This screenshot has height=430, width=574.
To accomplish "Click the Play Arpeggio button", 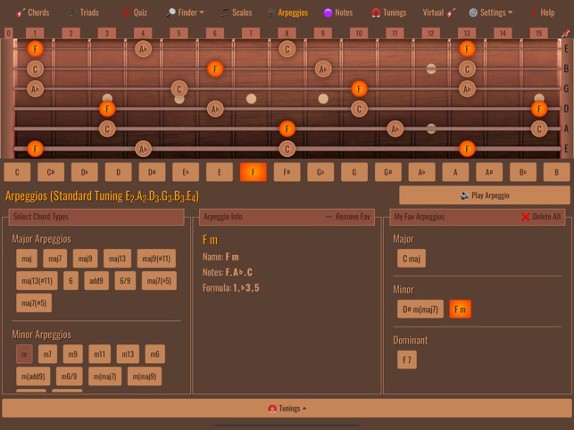I will coord(484,195).
